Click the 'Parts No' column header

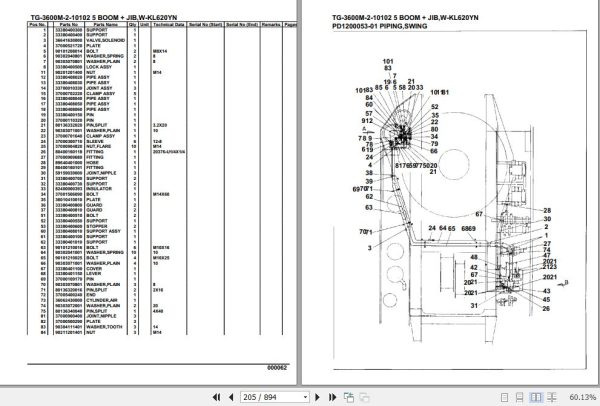[x=69, y=24]
